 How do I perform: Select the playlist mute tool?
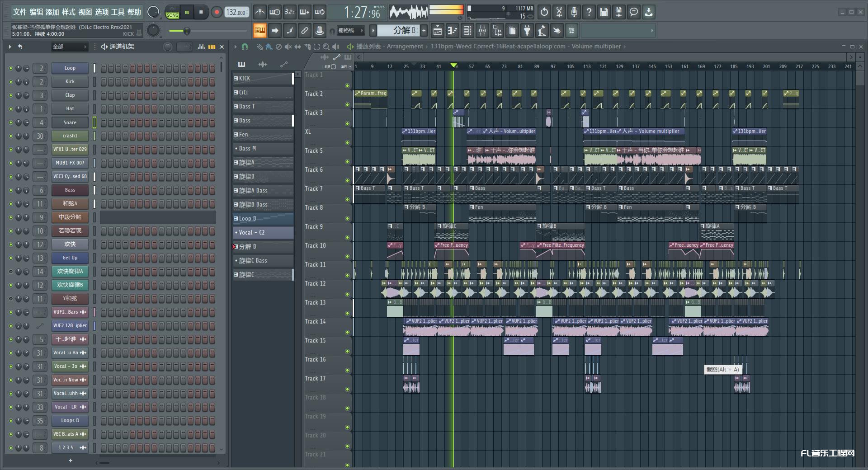coord(288,47)
